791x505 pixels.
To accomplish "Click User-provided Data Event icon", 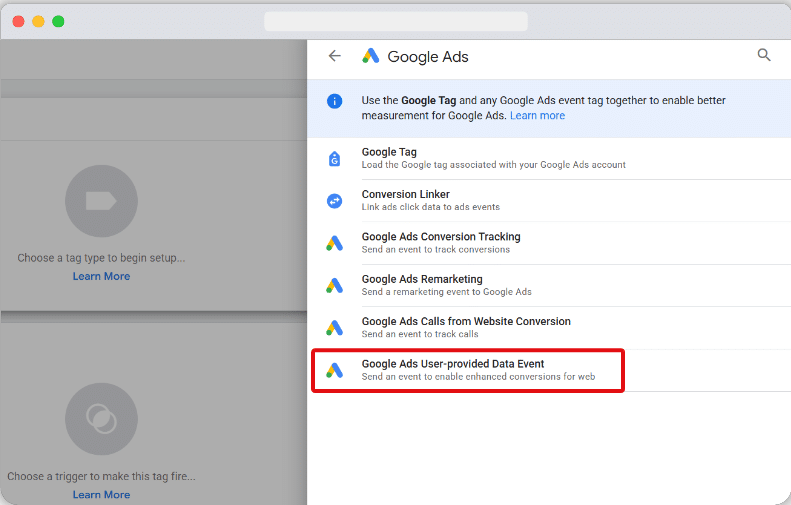I will pos(334,371).
